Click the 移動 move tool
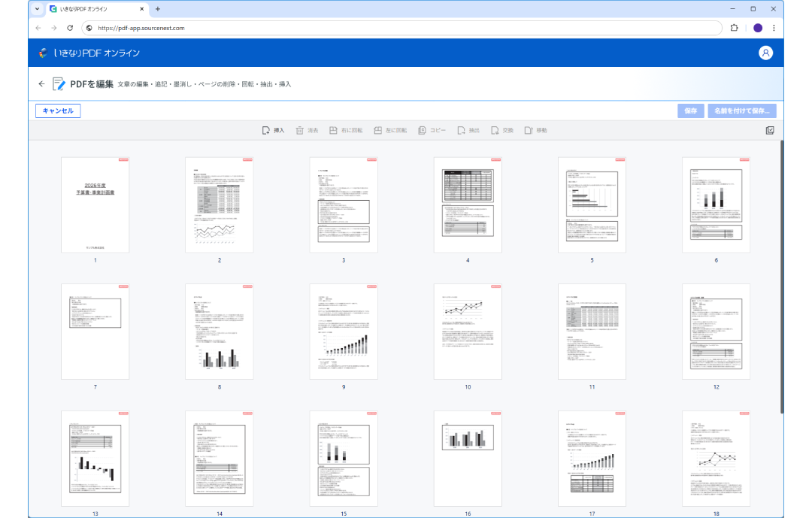This screenshot has height=518, width=812. pos(536,131)
